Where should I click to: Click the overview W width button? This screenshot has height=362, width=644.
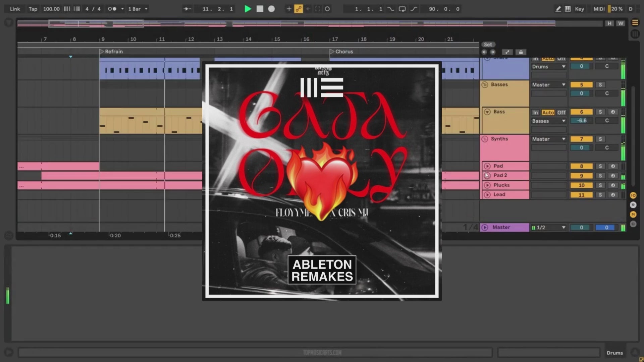[x=621, y=23]
